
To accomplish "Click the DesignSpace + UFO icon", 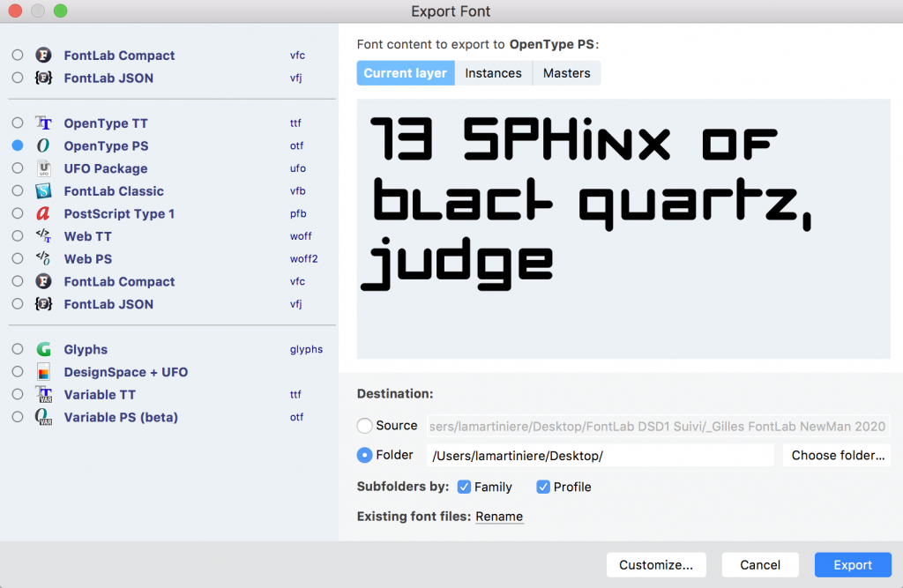I will coord(43,372).
